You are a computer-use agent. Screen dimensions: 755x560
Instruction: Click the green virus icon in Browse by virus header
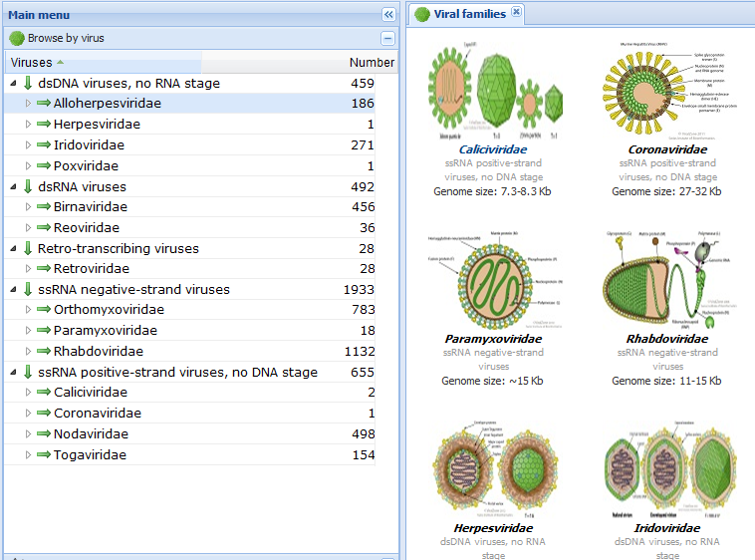[16, 38]
